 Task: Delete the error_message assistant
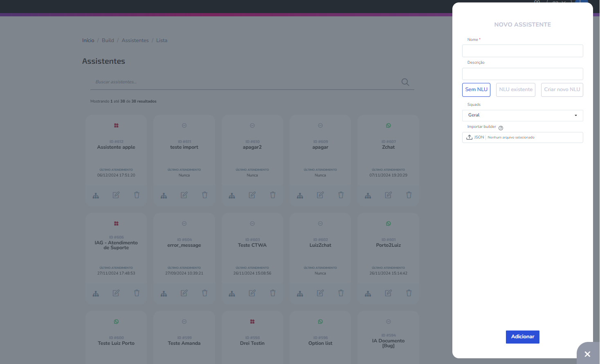204,293
